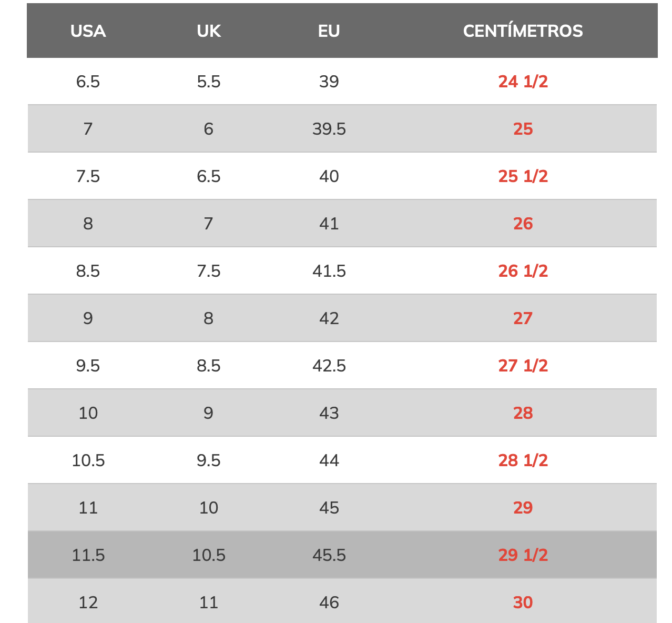Click the UK size 9.5 cell

coord(209,460)
